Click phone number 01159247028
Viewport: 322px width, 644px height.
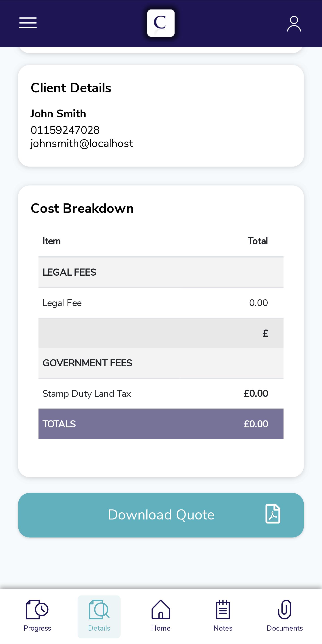tap(65, 130)
